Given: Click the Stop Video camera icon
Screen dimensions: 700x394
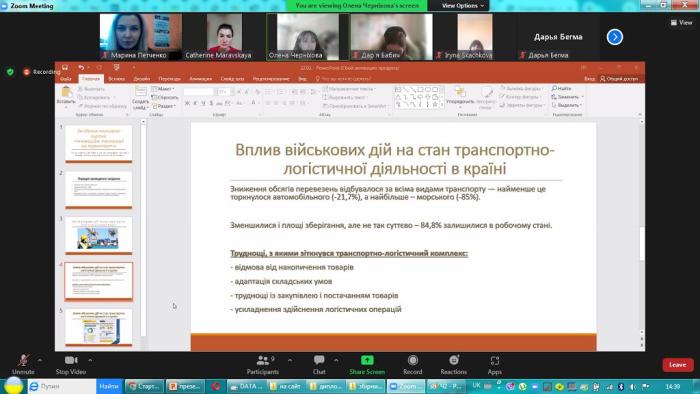Looking at the screenshot, I should click(71, 360).
